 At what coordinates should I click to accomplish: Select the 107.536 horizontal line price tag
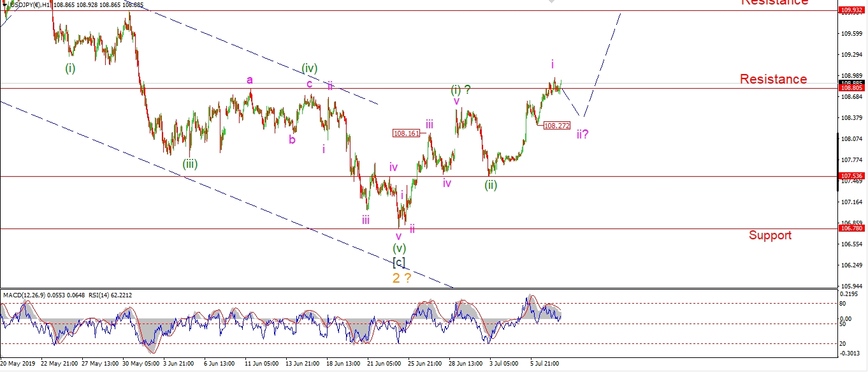pyautogui.click(x=851, y=176)
